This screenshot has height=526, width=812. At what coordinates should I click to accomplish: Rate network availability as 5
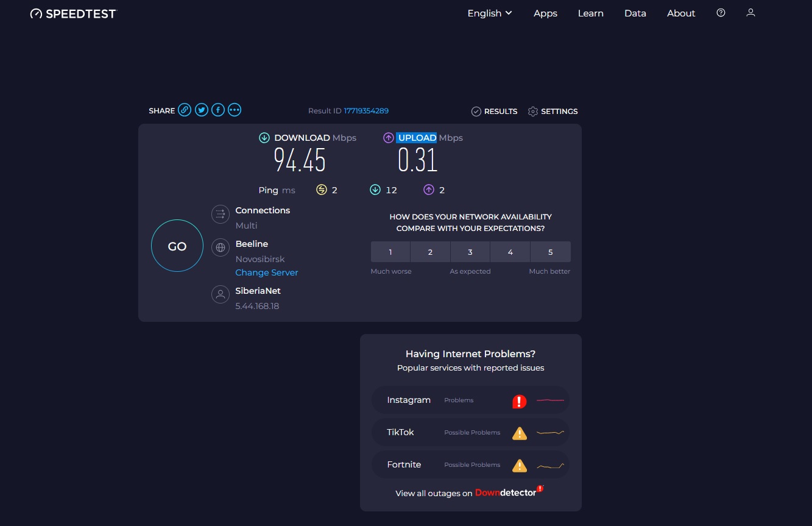551,252
